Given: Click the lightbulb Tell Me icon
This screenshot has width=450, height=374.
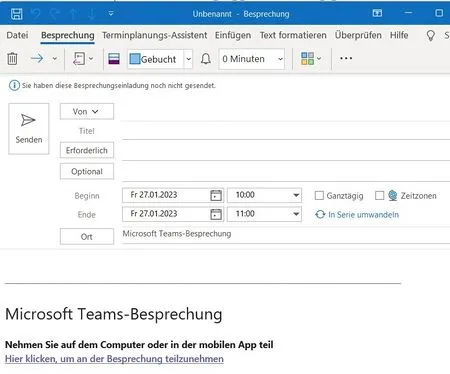Looking at the screenshot, I should 431,35.
